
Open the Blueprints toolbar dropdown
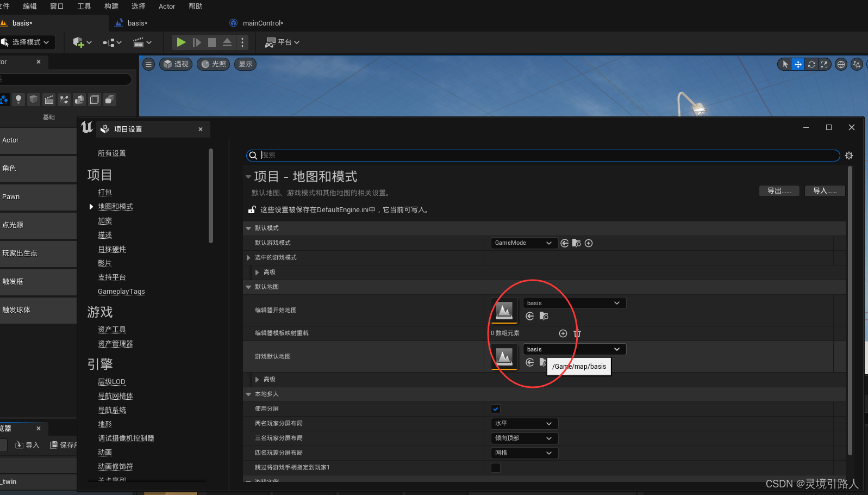point(113,42)
